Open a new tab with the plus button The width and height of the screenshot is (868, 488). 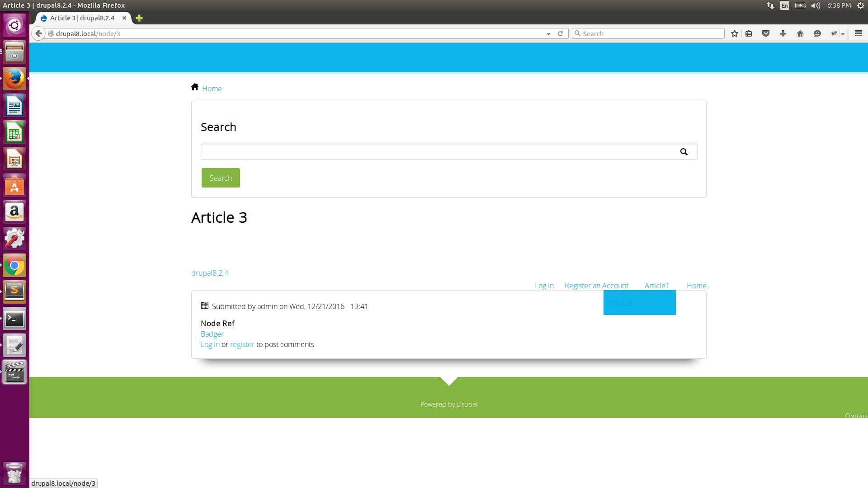[x=139, y=18]
